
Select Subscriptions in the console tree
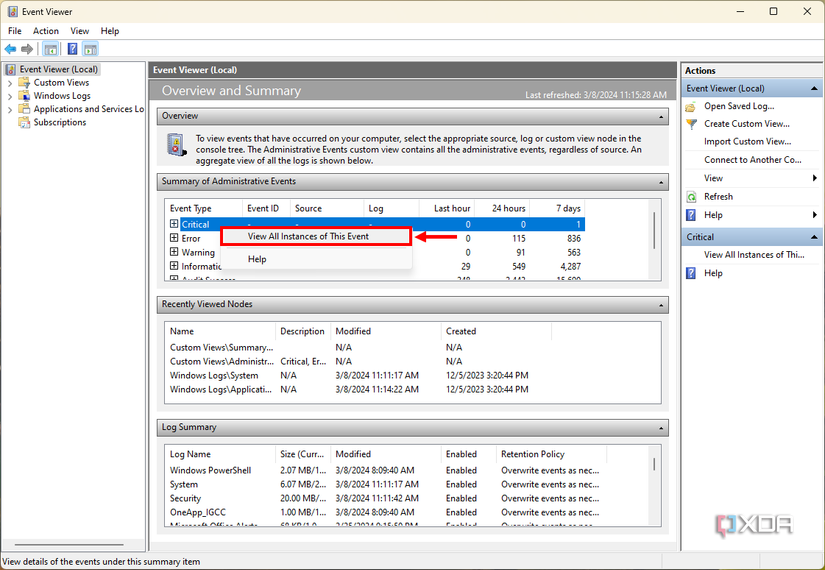pyautogui.click(x=60, y=123)
